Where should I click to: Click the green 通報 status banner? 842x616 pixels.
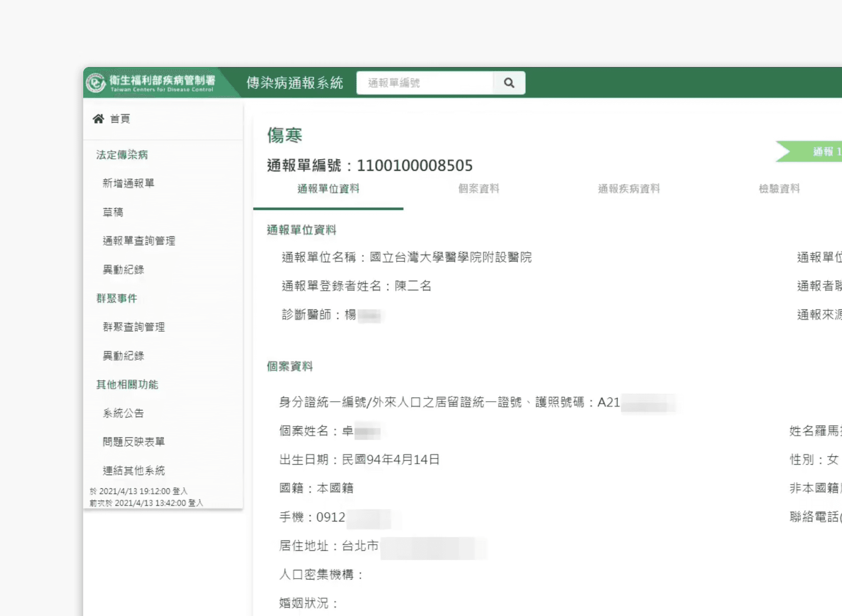809,152
